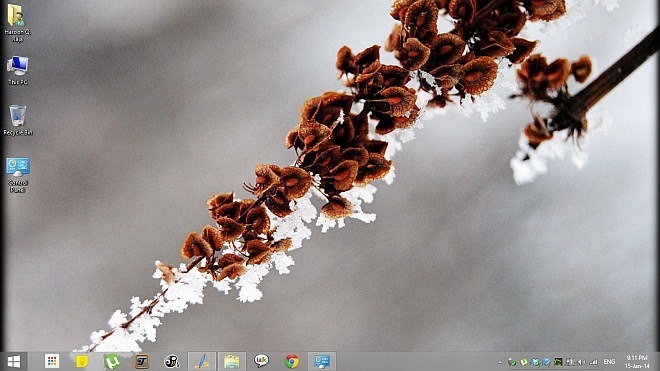Open the orange-framed ST app taskbar icon

[142, 361]
